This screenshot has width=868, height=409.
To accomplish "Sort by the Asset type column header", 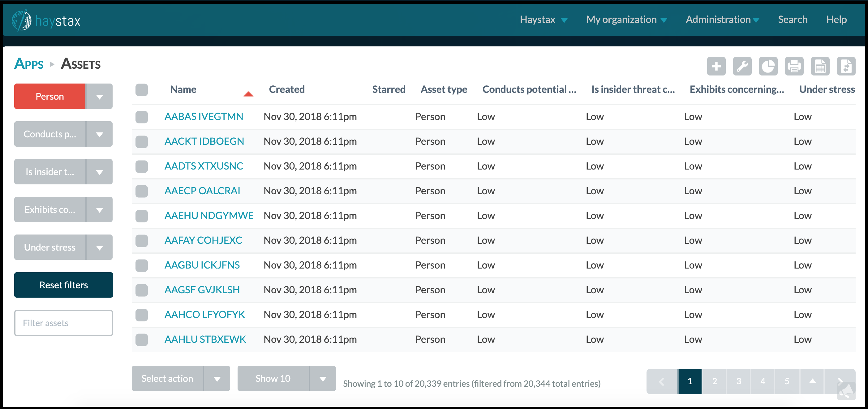I will 444,89.
